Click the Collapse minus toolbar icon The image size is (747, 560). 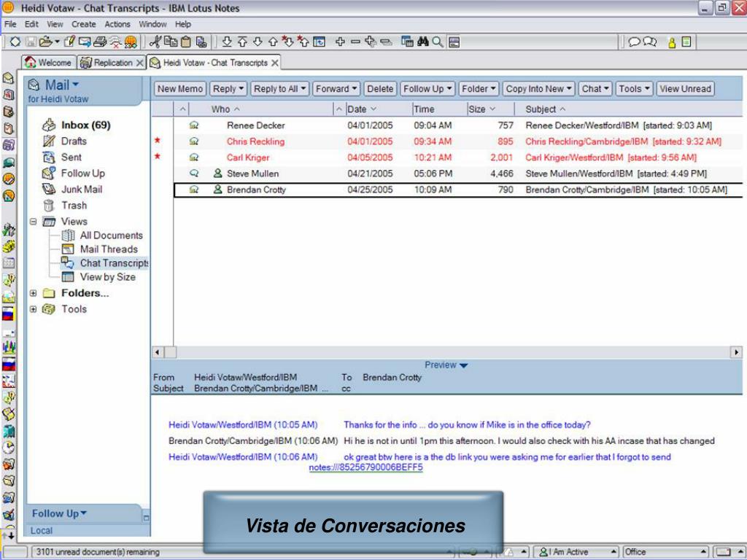(355, 42)
